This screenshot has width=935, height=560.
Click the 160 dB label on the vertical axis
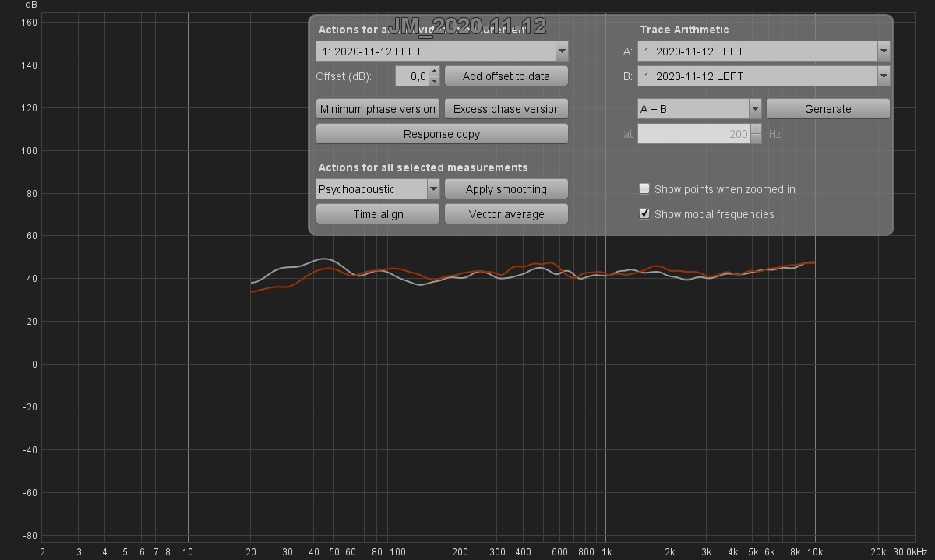coord(29,23)
